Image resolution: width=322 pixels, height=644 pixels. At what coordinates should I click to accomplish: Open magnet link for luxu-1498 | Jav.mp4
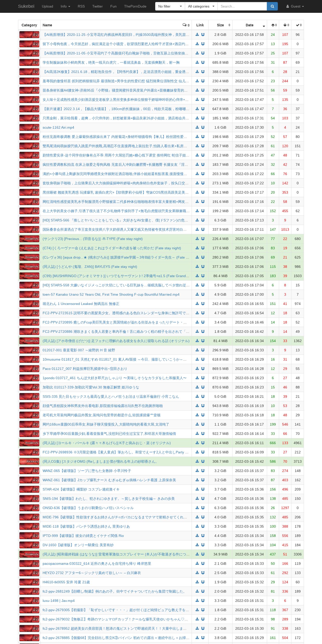(203, 601)
